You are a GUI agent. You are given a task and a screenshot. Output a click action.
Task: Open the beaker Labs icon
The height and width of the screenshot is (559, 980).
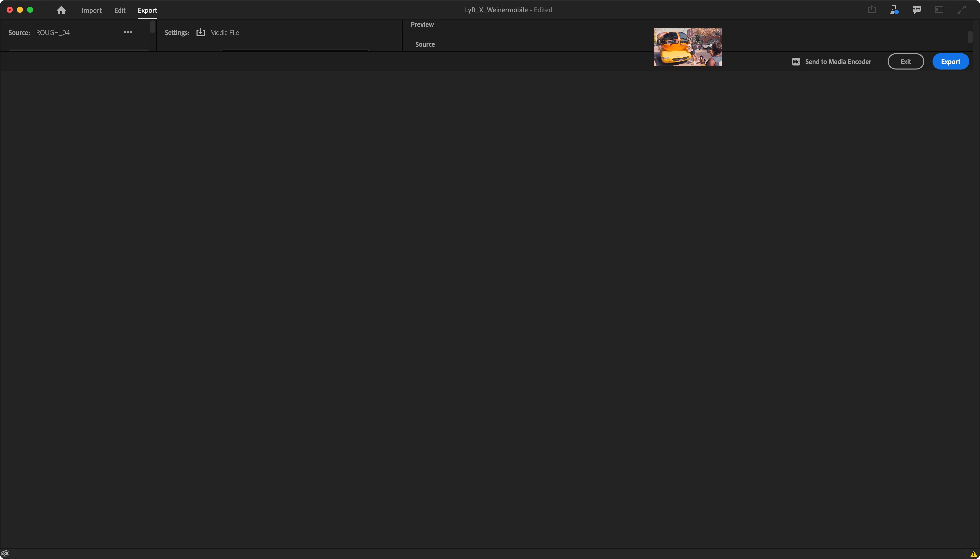point(894,10)
